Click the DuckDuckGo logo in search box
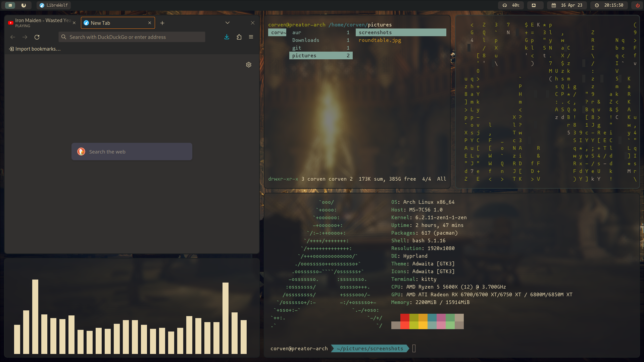This screenshot has width=644, height=362. [81, 152]
